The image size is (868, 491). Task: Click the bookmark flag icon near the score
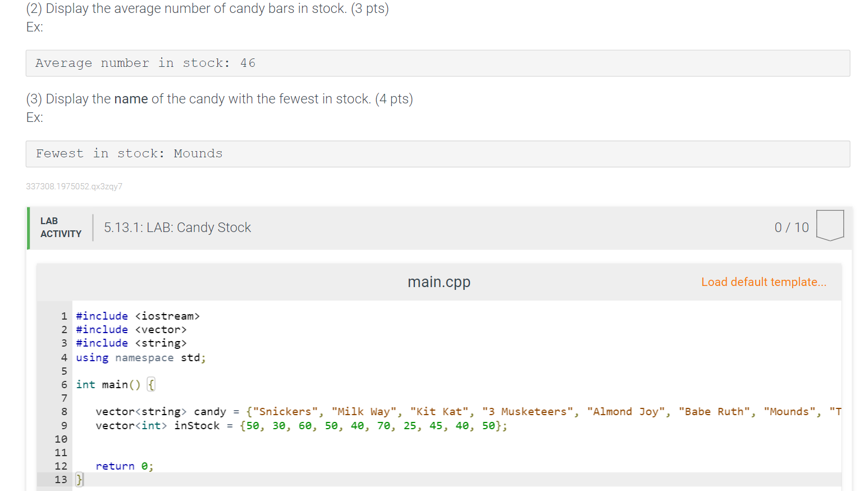(x=830, y=225)
